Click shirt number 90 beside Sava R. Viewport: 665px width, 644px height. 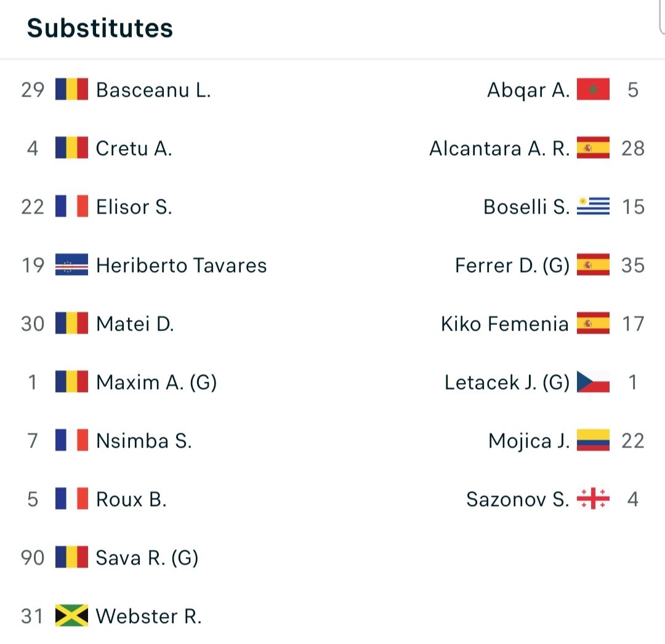pyautogui.click(x=33, y=558)
